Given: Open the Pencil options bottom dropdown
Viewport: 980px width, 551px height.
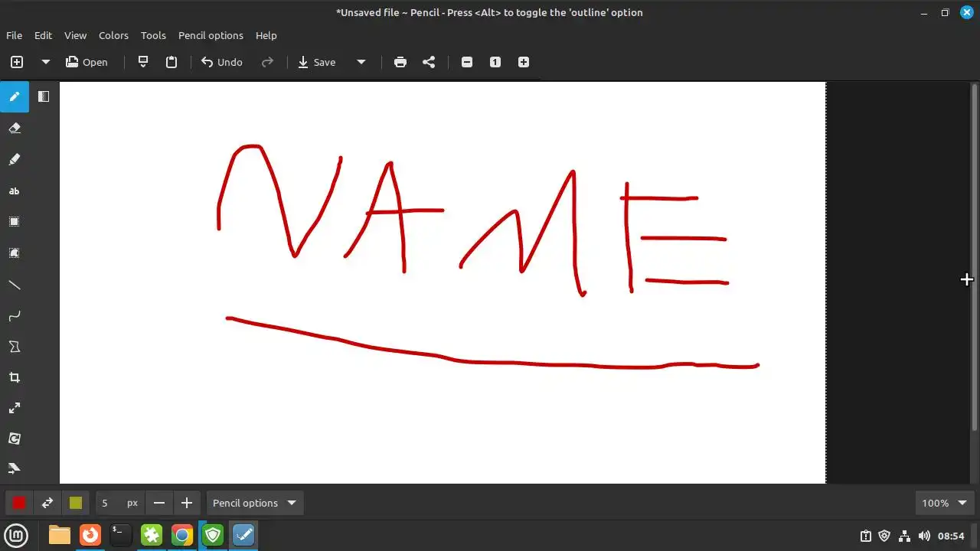Looking at the screenshot, I should pyautogui.click(x=255, y=503).
